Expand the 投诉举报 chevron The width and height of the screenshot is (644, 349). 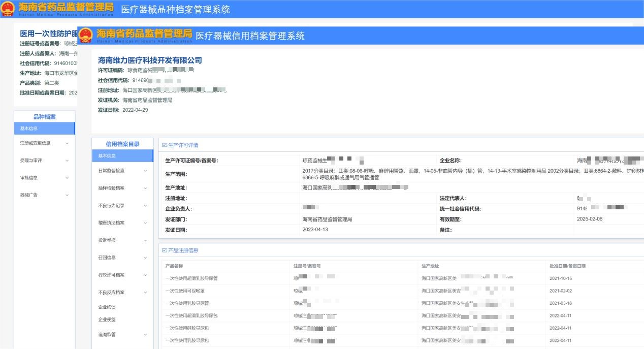(145, 240)
